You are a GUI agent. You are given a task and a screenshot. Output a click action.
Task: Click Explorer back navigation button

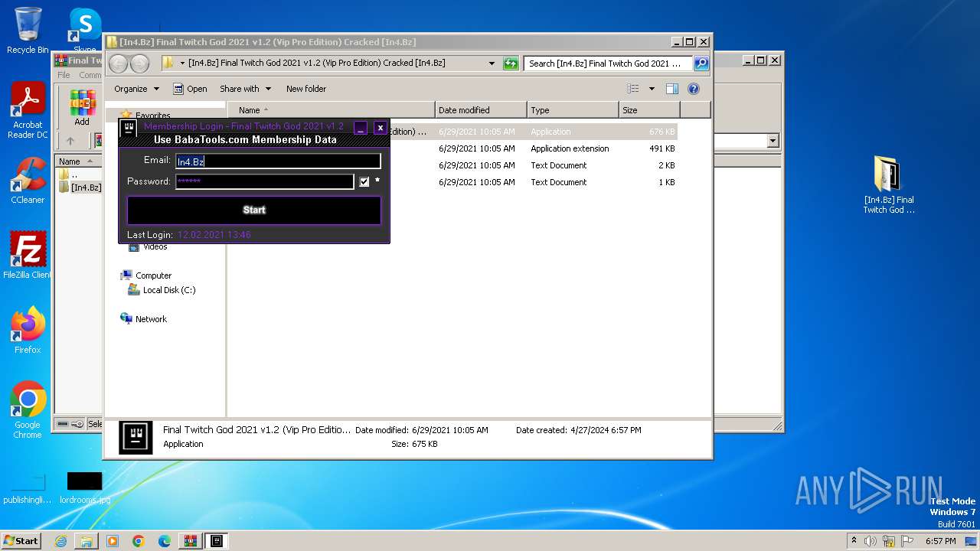pos(119,64)
